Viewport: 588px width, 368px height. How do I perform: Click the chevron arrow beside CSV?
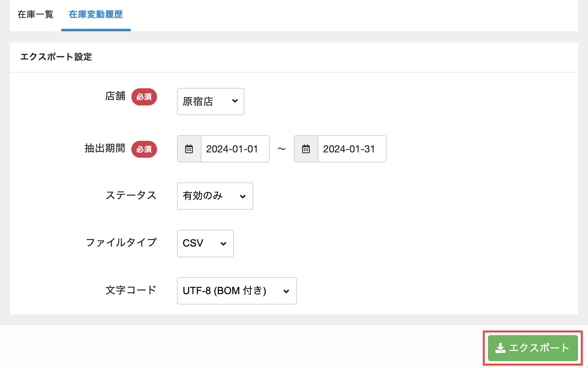223,244
